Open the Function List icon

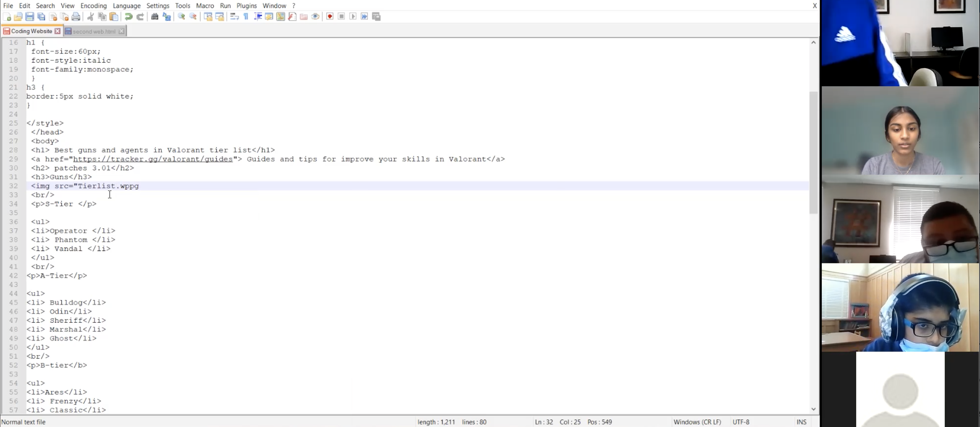click(x=292, y=16)
